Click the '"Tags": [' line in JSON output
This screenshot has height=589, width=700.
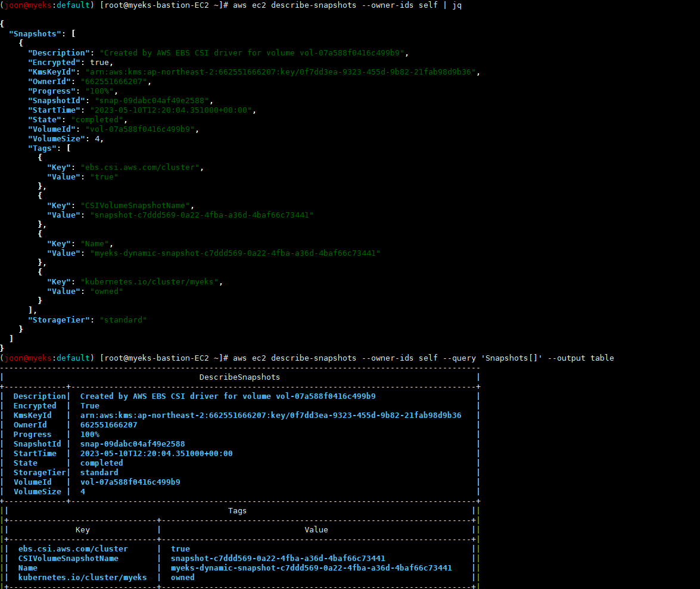[x=49, y=148]
